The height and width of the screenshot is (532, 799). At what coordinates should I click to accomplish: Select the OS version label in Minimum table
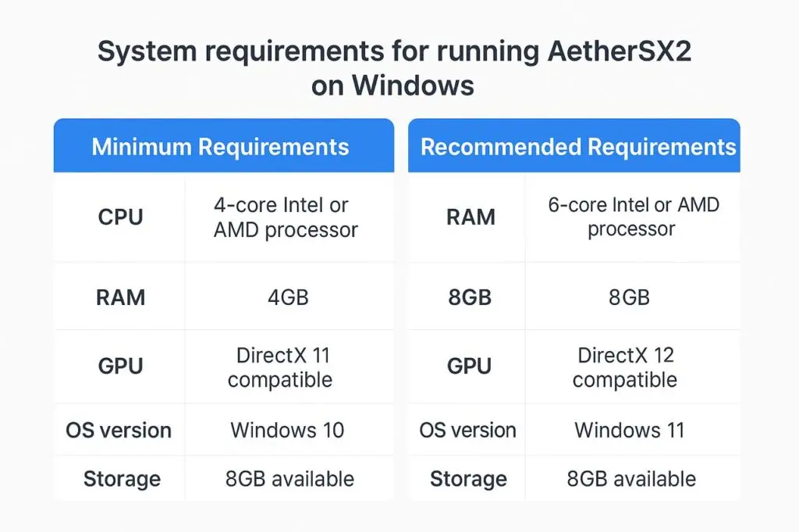[119, 430]
